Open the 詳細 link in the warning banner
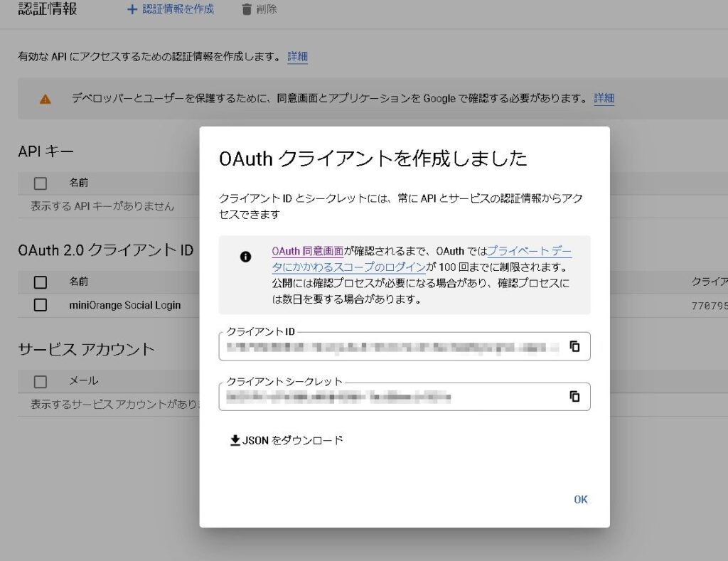The height and width of the screenshot is (561, 728). [x=604, y=98]
